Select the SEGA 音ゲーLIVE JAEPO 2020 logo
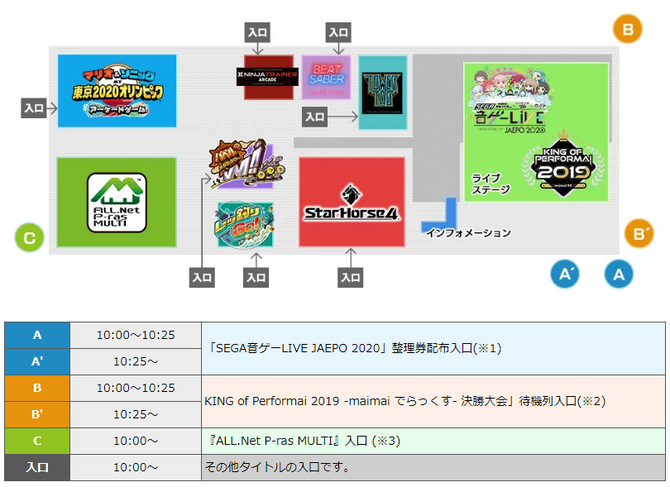Viewport: 670px width, 487px height. tap(510, 100)
